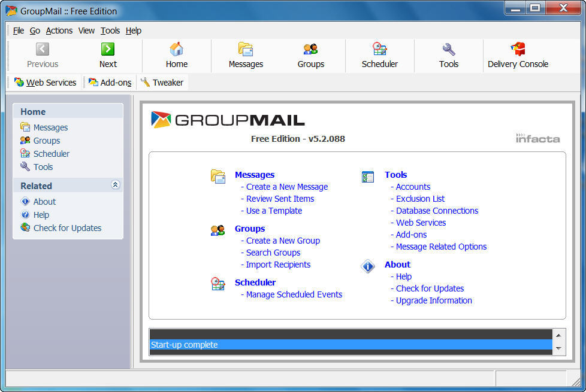Open Messages in the top toolbar

click(x=246, y=55)
